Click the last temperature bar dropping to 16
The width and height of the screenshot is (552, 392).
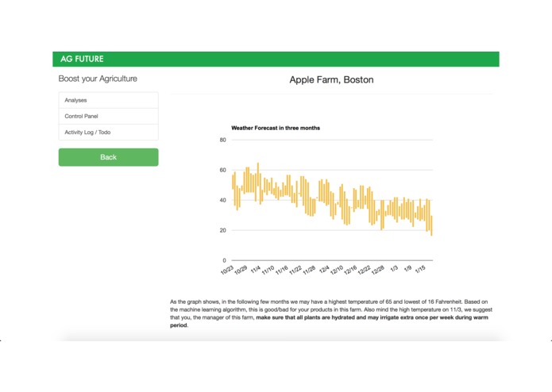click(x=431, y=225)
